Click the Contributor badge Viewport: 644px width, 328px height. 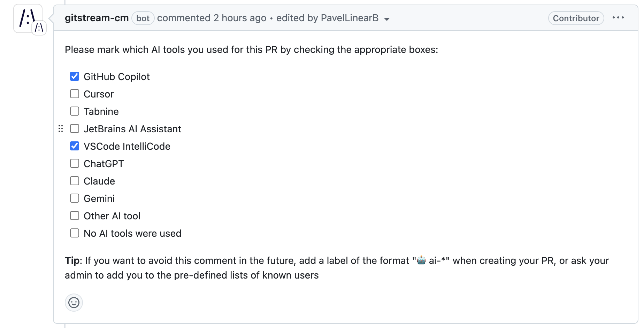tap(576, 18)
